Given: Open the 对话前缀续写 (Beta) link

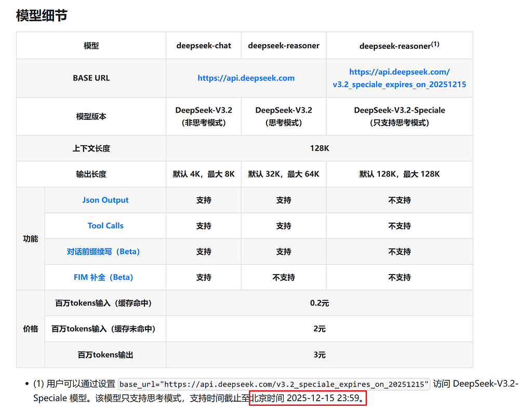Looking at the screenshot, I should 103,251.
